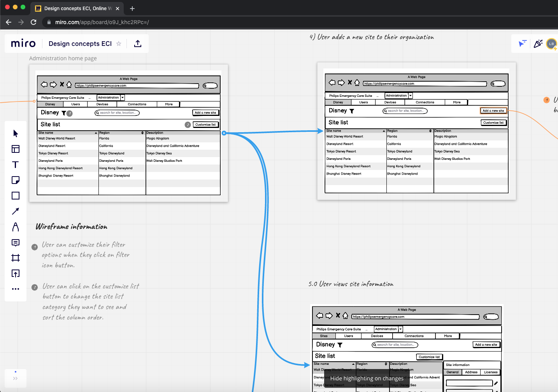
Task: Open the Templates tool in left toolbar
Action: (x=16, y=149)
